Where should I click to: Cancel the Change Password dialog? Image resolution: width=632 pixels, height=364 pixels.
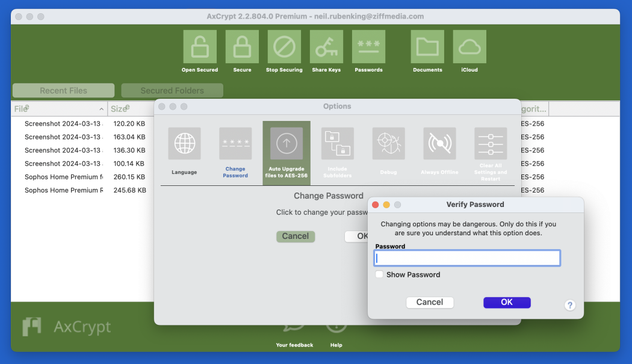[x=296, y=236]
